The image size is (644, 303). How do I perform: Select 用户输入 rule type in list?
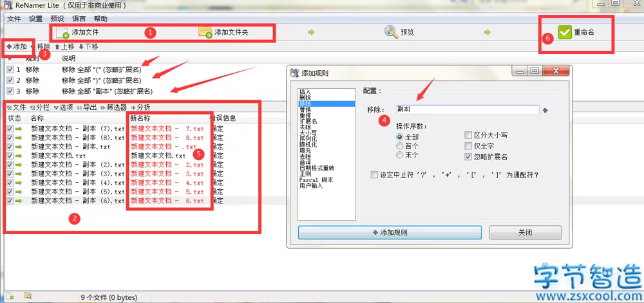(x=327, y=186)
